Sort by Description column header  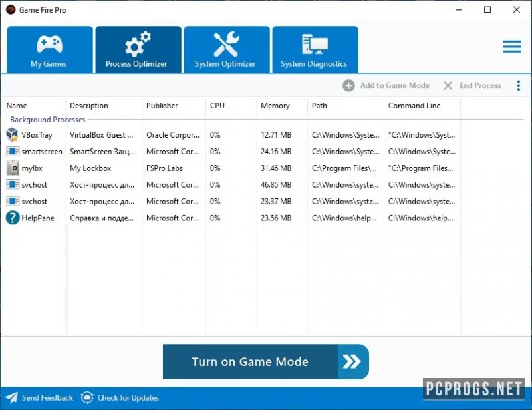coord(89,106)
